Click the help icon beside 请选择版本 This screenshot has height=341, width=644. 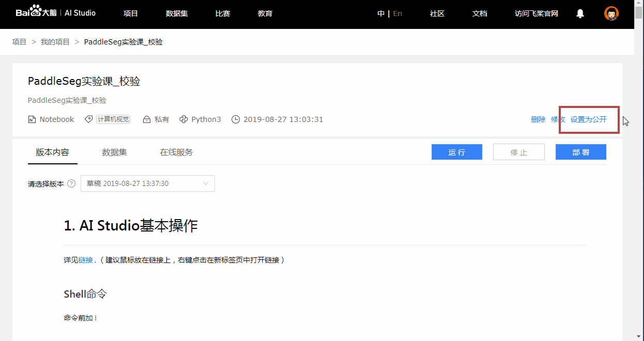tap(71, 183)
